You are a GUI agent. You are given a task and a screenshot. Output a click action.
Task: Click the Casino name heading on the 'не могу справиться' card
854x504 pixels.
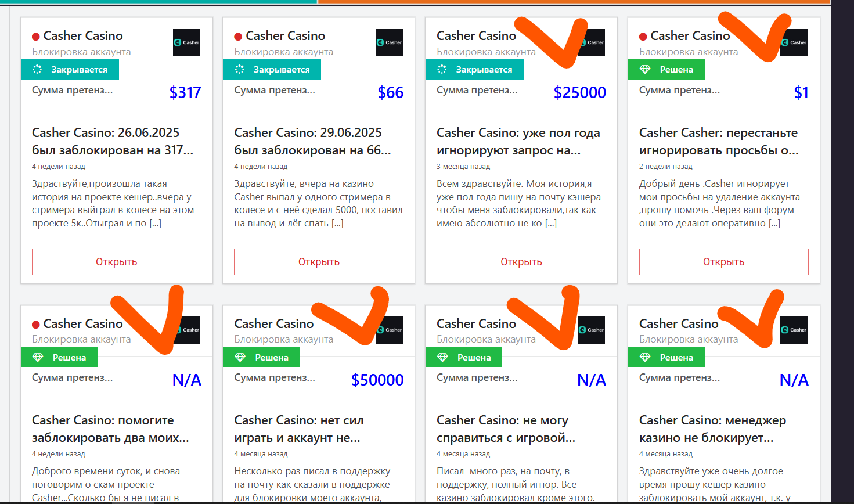[476, 323]
